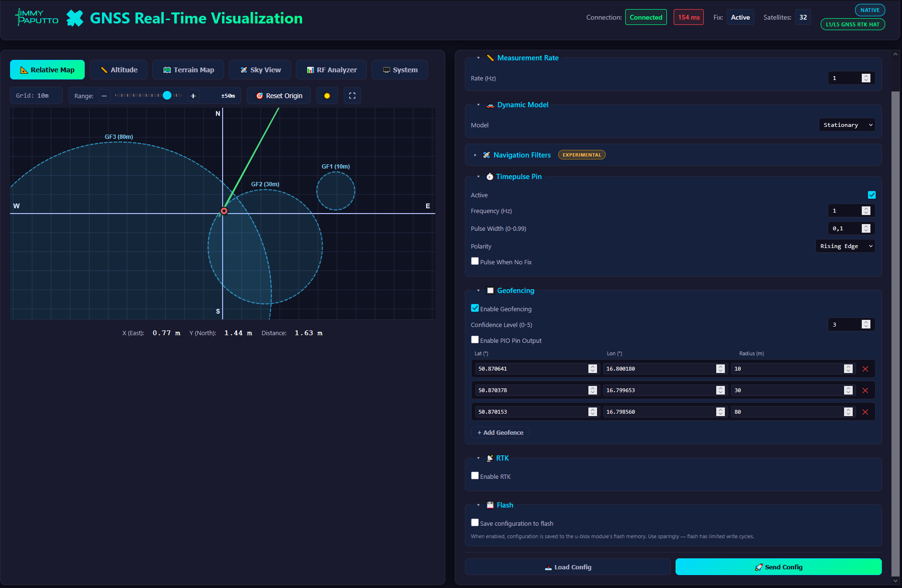Delete the 30 m radius geofence row
The height and width of the screenshot is (588, 902).
click(x=865, y=390)
